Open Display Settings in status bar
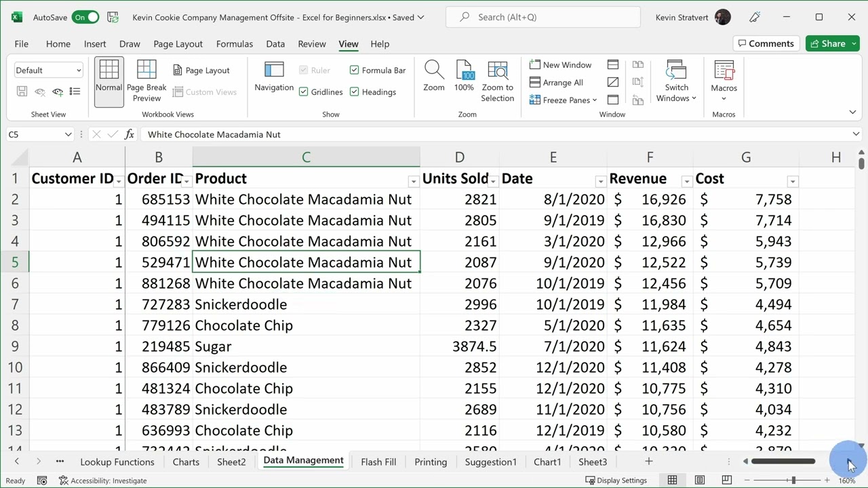This screenshot has height=488, width=868. pyautogui.click(x=616, y=481)
